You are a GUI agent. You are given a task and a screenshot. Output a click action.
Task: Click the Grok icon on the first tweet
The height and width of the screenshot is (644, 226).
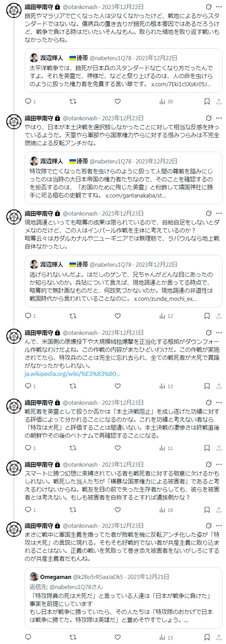point(209,7)
